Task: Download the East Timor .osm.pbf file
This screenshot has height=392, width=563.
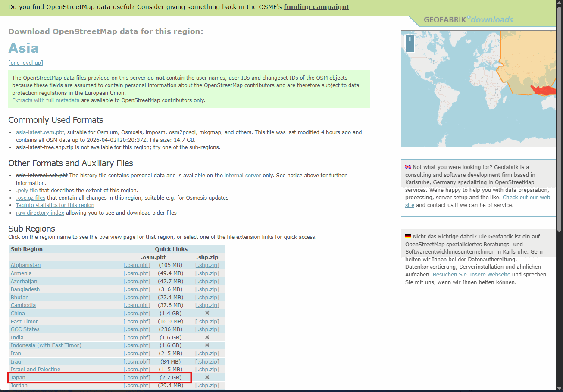Action: point(137,322)
